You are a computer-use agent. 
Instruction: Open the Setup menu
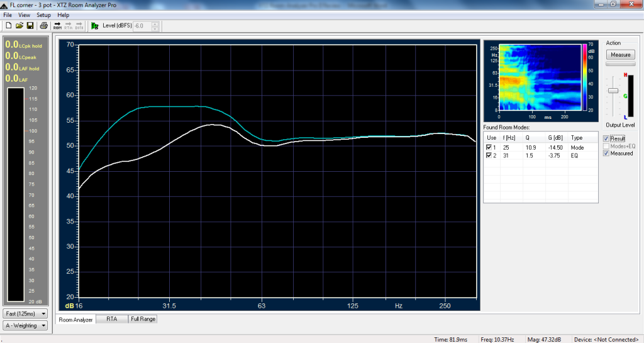click(x=43, y=14)
